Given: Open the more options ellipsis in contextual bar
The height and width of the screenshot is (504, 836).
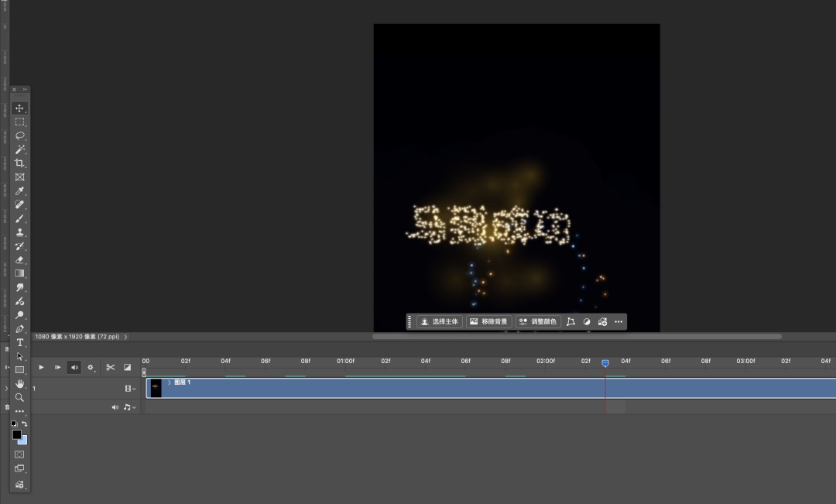Looking at the screenshot, I should coord(618,321).
